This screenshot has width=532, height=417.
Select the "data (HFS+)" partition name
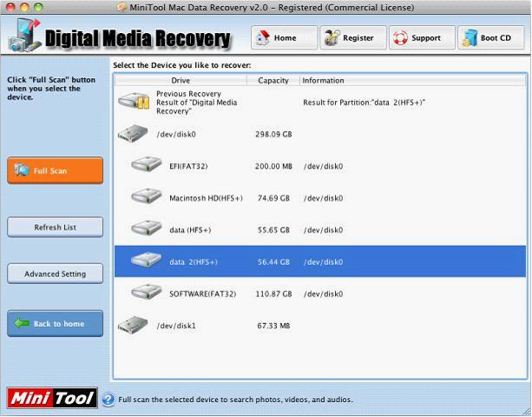point(190,230)
